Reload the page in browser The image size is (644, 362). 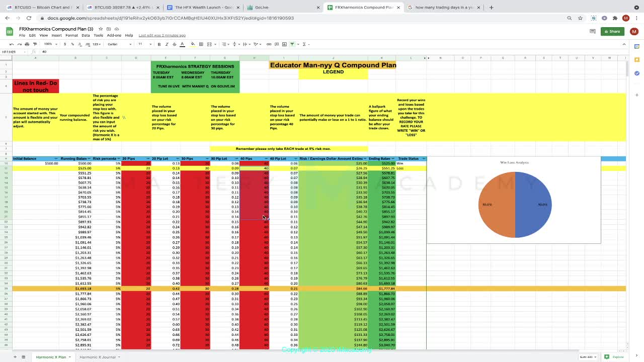(x=29, y=18)
